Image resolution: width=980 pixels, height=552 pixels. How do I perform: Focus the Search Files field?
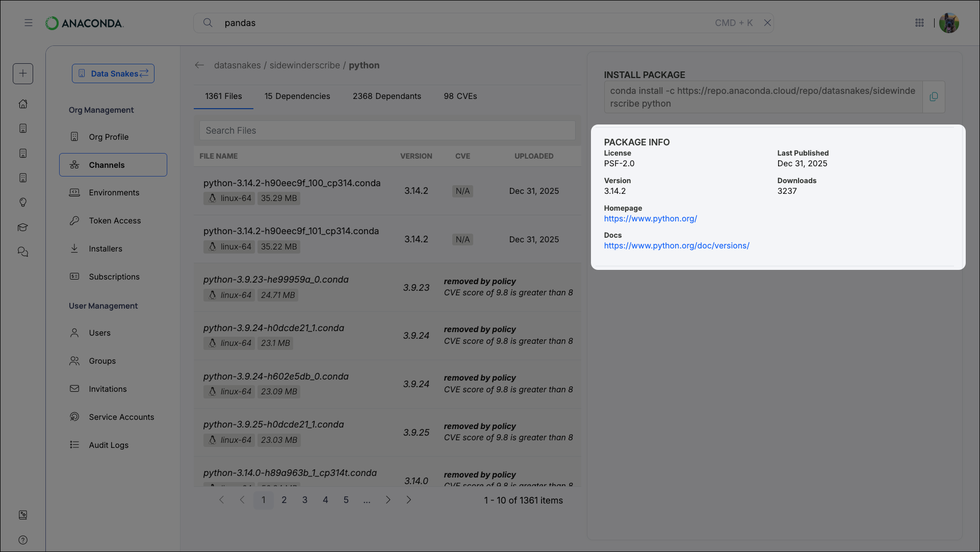point(387,131)
